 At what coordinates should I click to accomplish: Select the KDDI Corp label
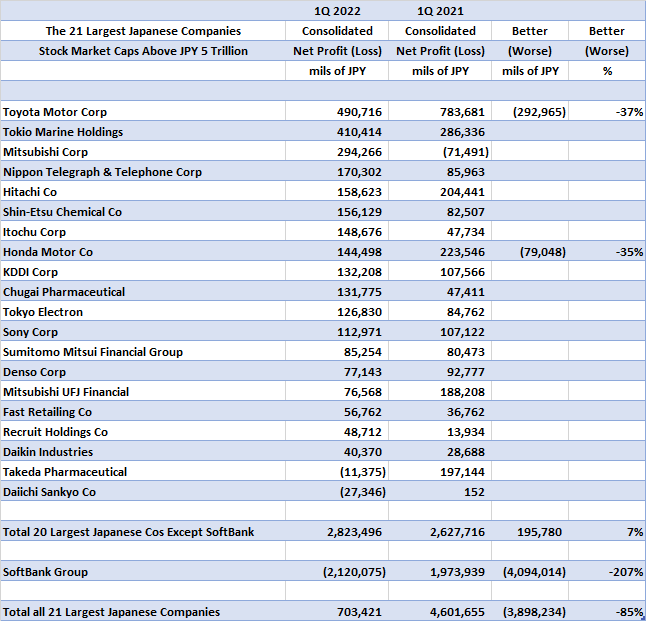point(30,272)
